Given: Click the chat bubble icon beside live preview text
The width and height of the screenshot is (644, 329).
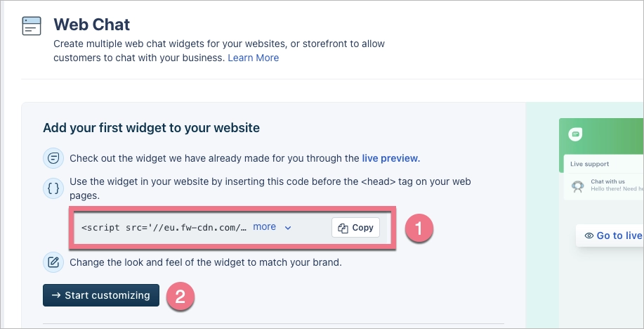Looking at the screenshot, I should (x=53, y=157).
